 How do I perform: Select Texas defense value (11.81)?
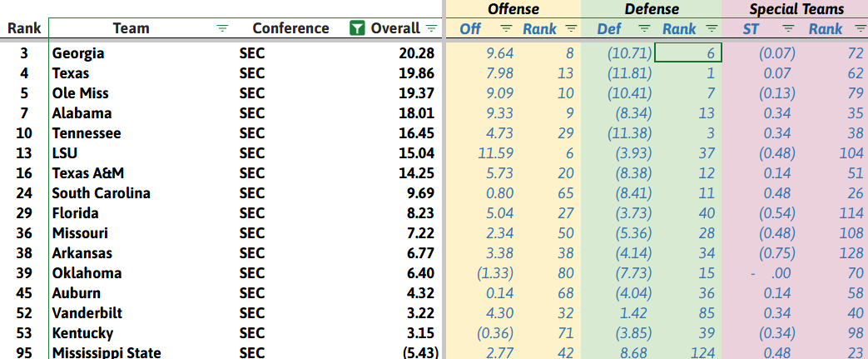[x=630, y=73]
